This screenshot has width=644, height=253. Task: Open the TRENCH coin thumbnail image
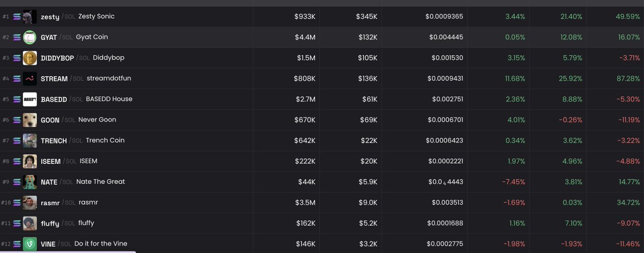coord(30,140)
